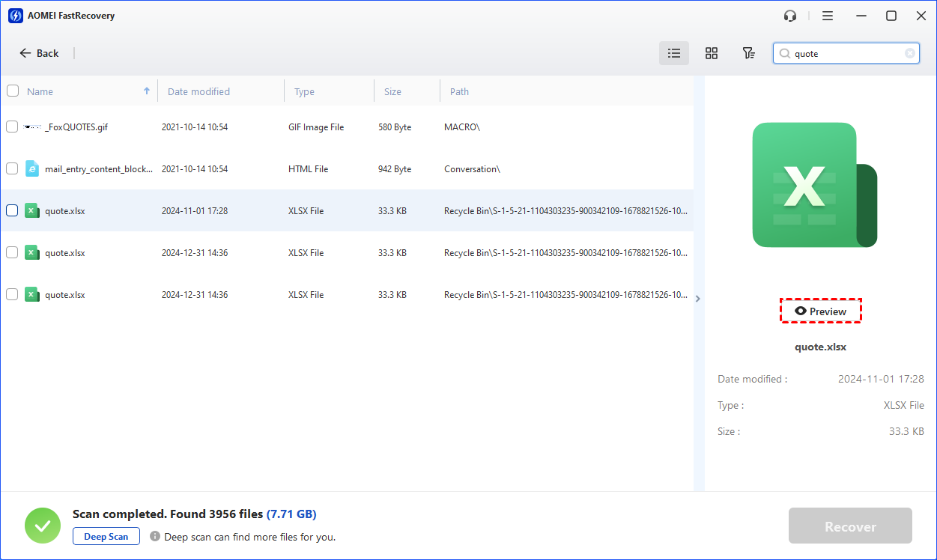937x560 pixels.
Task: Click the 2024-11-01 17:28 date cell in list
Action: 195,211
